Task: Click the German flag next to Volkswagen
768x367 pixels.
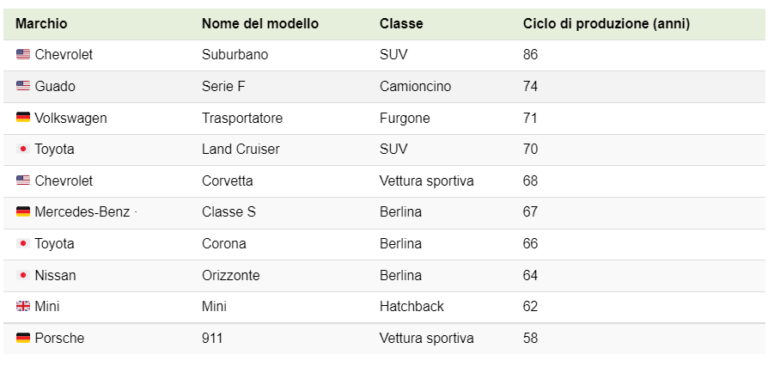Action: [x=23, y=118]
